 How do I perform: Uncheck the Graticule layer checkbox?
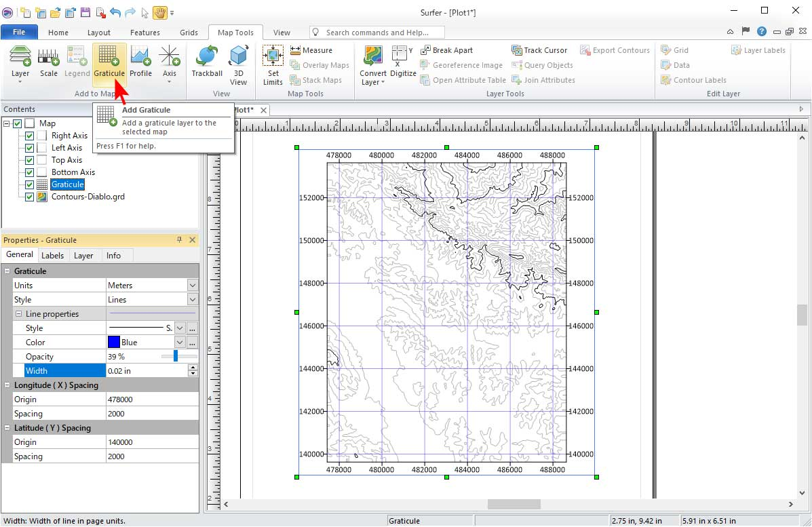click(29, 184)
